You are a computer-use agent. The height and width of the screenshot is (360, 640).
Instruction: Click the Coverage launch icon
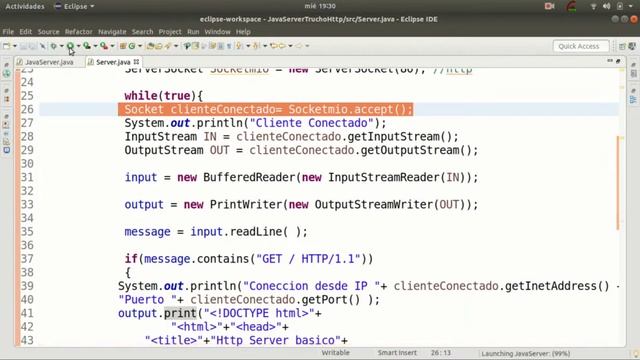tap(87, 46)
